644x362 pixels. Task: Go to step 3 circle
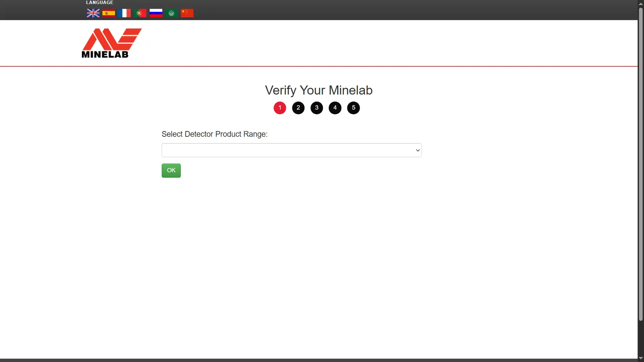(317, 108)
